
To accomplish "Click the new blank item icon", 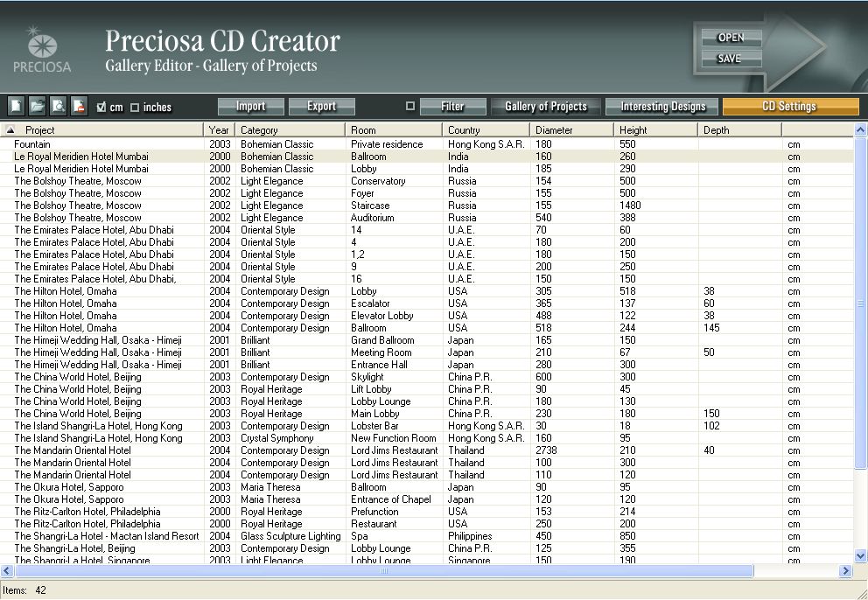I will (16, 105).
